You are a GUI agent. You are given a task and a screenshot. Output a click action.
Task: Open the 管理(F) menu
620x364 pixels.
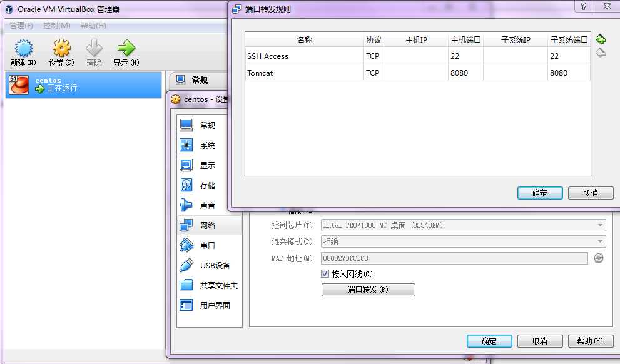(21, 26)
